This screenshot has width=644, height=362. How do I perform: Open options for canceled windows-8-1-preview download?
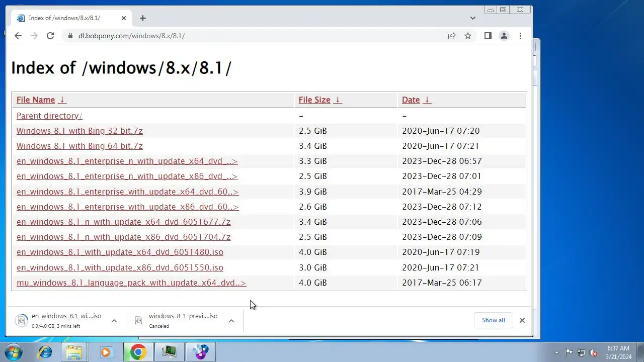pyautogui.click(x=231, y=321)
